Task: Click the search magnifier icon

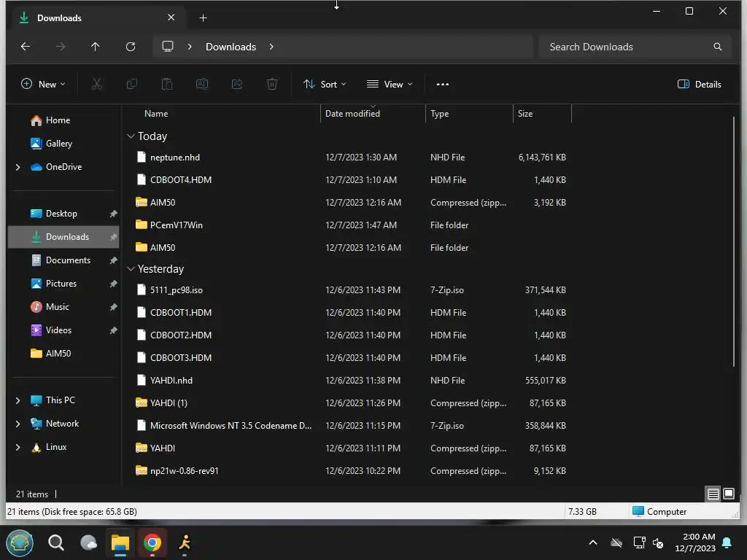Action: click(x=718, y=47)
